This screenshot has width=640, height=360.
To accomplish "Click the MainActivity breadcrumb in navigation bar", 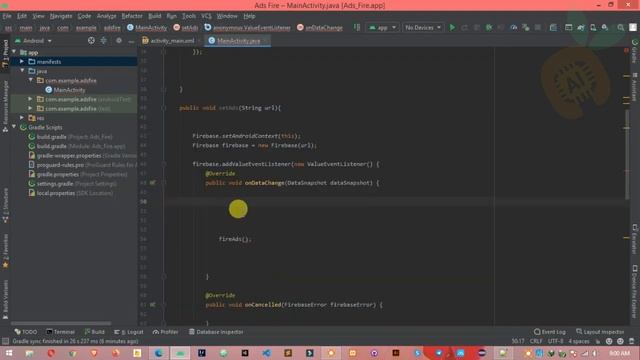I will [x=147, y=28].
